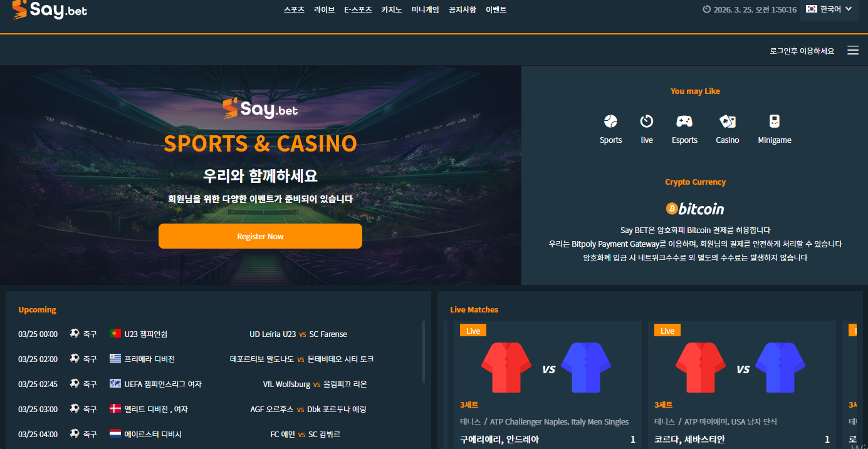Click the Upcoming list vertical scrollbar
The height and width of the screenshot is (449, 868).
(423, 352)
